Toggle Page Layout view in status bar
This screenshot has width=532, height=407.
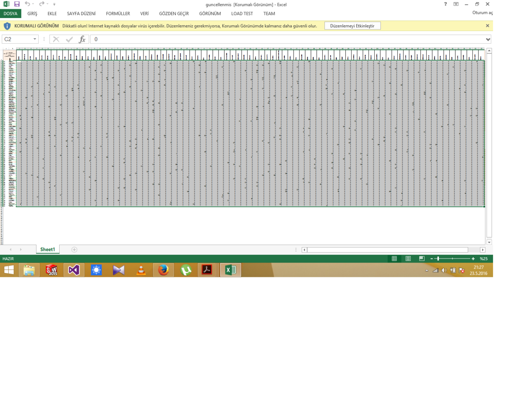point(408,258)
